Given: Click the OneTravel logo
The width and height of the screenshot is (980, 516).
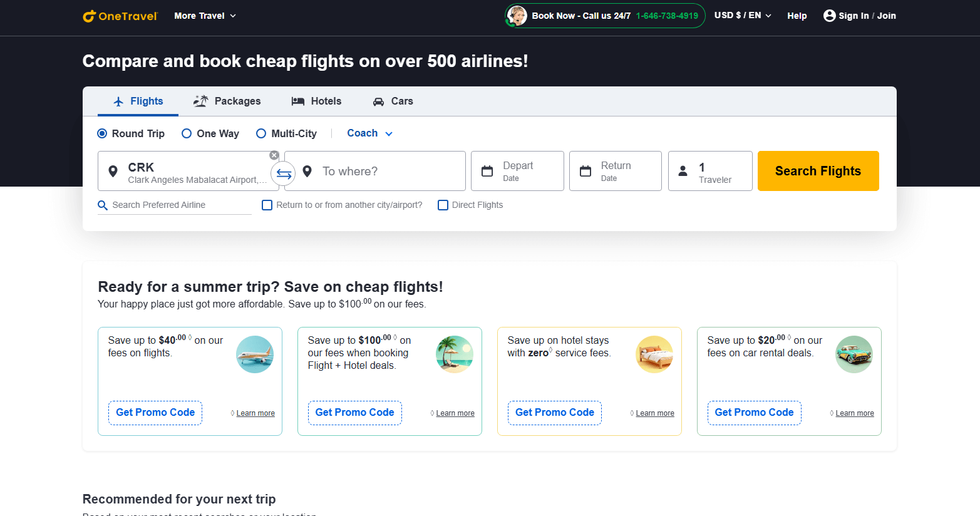Looking at the screenshot, I should (120, 16).
